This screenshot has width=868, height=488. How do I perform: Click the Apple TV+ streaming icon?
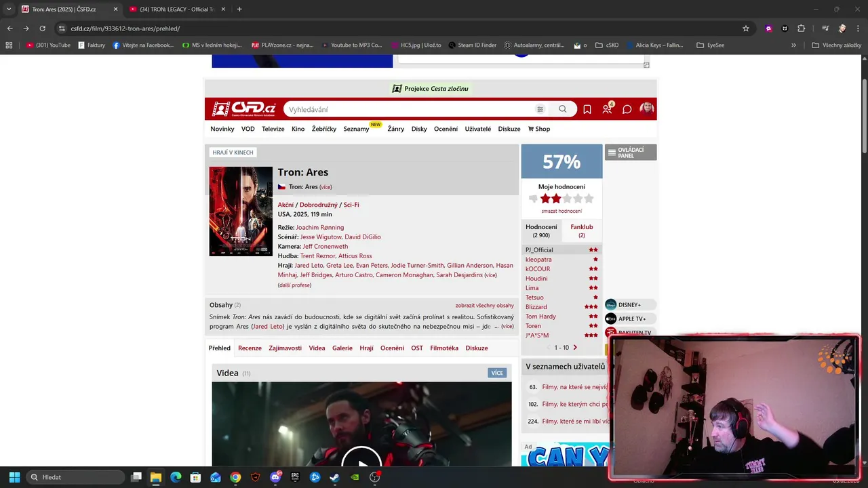pos(611,319)
